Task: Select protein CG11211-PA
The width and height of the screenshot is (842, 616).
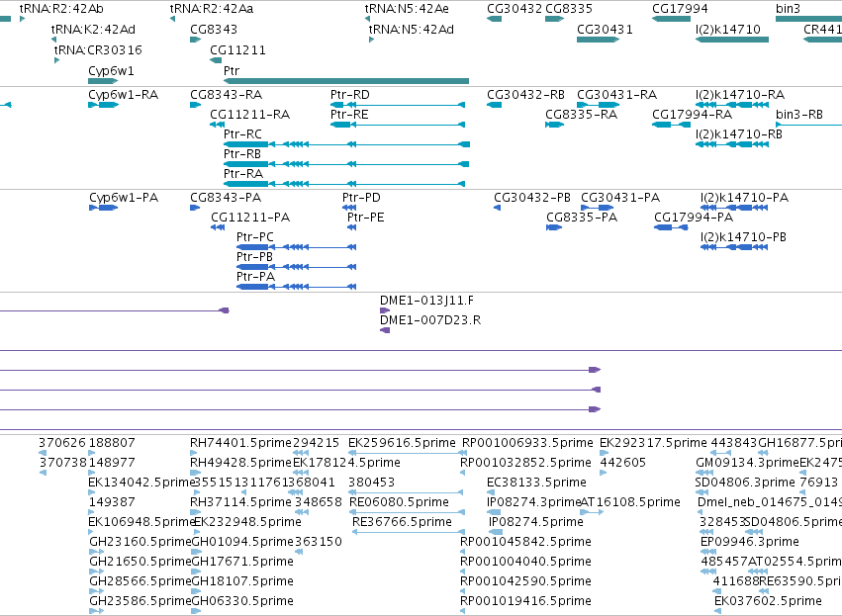Action: click(x=218, y=227)
